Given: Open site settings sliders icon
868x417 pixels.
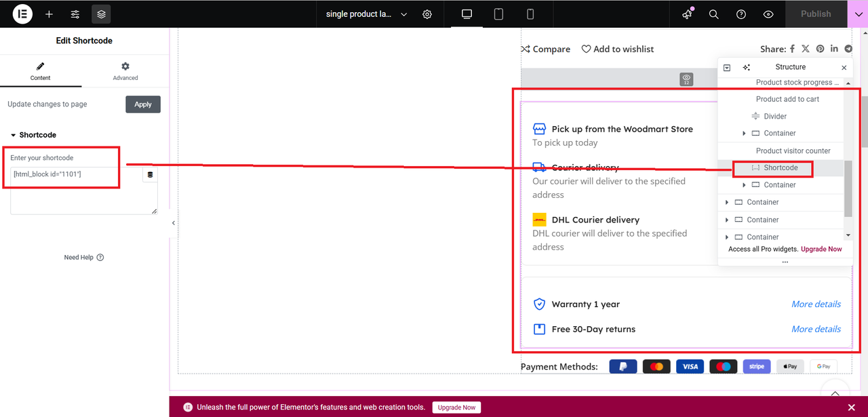Looking at the screenshot, I should pyautogui.click(x=75, y=14).
